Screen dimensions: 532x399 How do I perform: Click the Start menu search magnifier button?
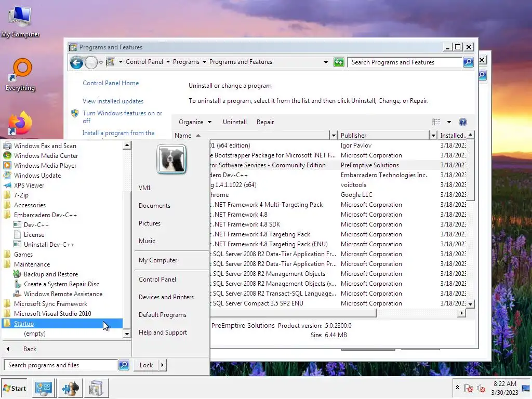coord(124,365)
